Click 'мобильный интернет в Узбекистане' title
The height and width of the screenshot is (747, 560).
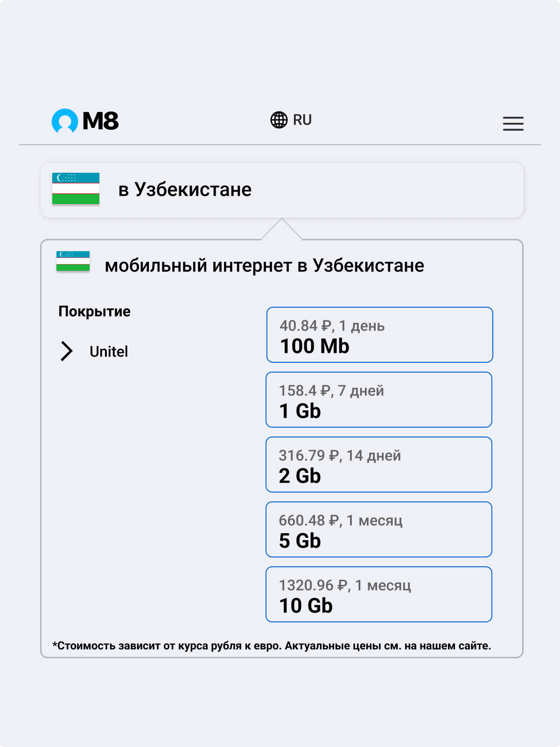tap(265, 266)
